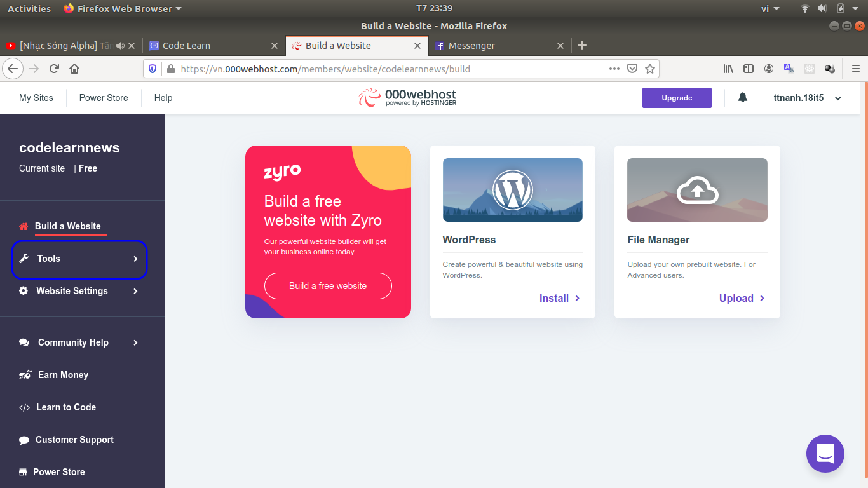Open the Firefox hamburger menu

point(855,69)
